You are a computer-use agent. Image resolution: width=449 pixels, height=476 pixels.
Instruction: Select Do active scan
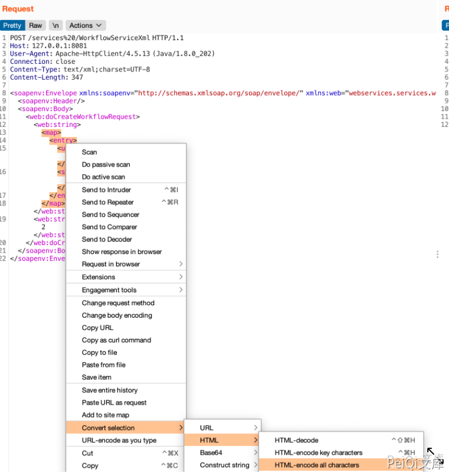103,177
